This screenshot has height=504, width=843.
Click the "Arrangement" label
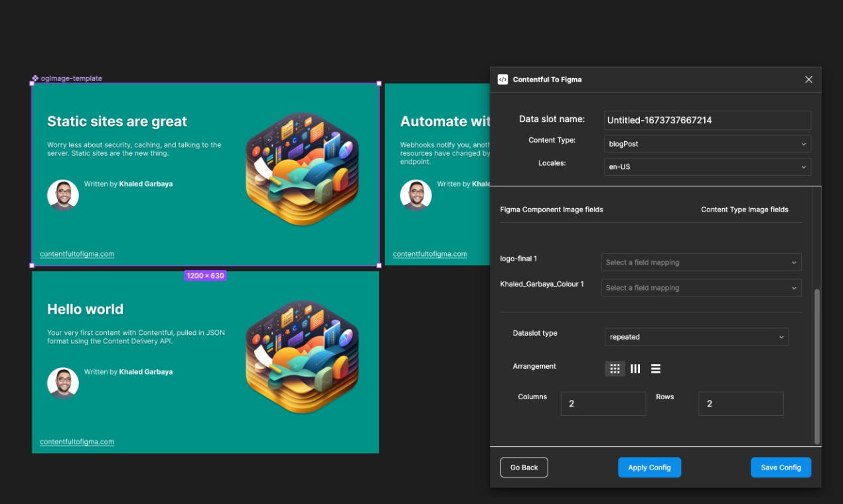coord(534,366)
